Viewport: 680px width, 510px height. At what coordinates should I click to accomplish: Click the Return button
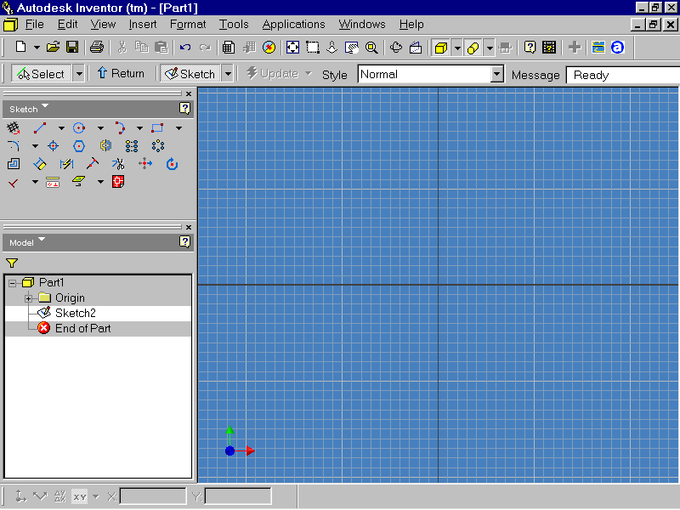tap(121, 74)
